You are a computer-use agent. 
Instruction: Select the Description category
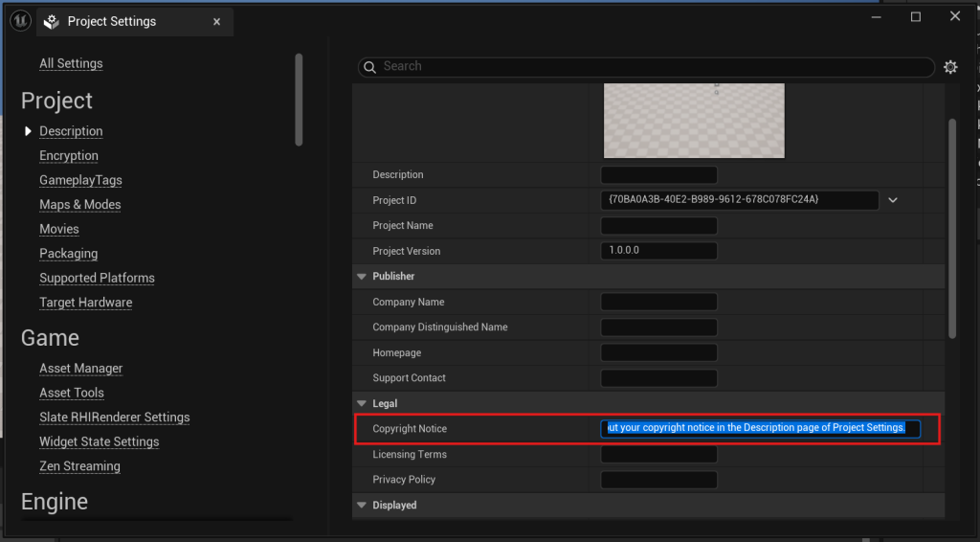[x=71, y=131]
